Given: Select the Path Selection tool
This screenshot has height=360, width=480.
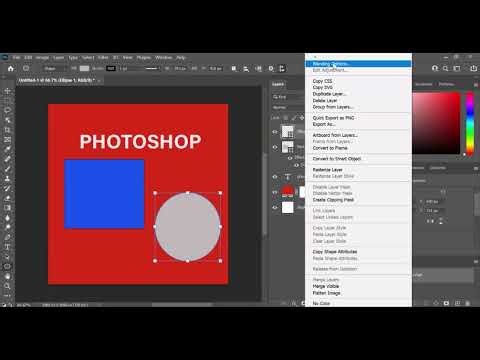Looking at the screenshot, I should click(7, 257).
